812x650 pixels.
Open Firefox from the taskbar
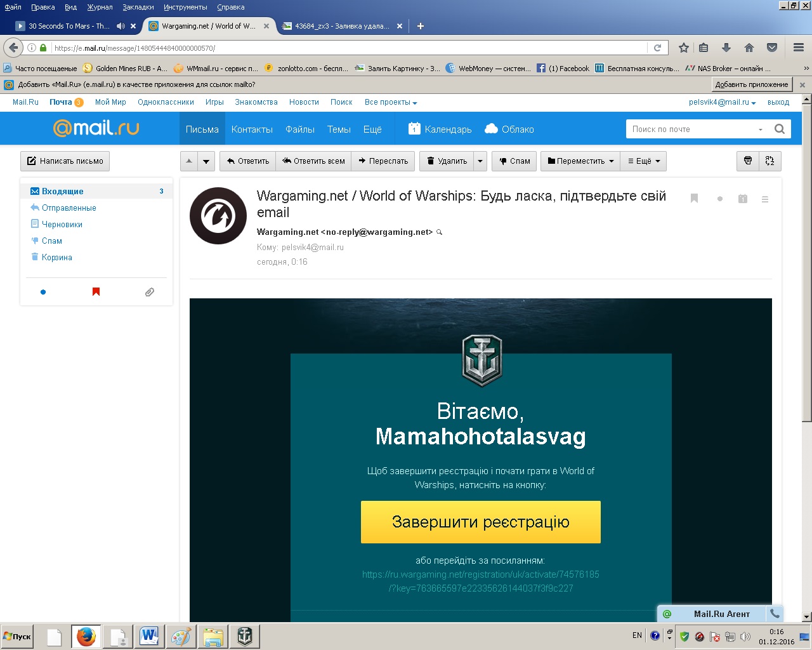tap(86, 636)
